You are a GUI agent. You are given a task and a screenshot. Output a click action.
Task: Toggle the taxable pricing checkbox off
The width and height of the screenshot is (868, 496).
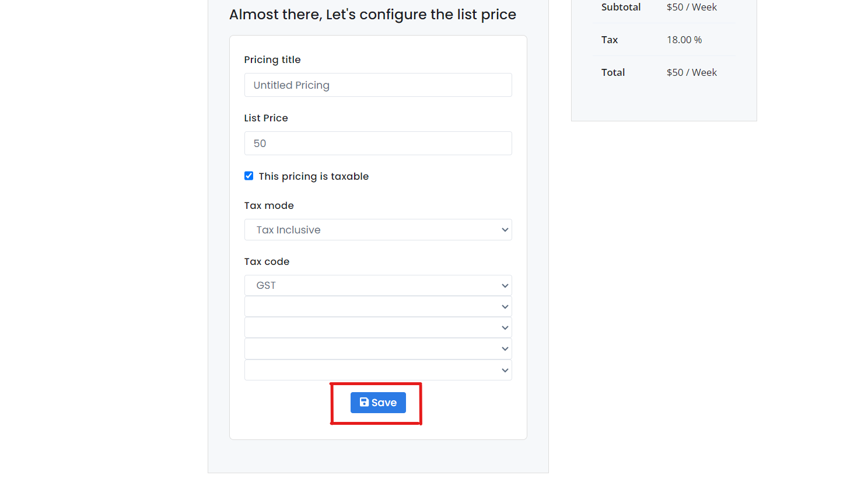click(x=249, y=176)
